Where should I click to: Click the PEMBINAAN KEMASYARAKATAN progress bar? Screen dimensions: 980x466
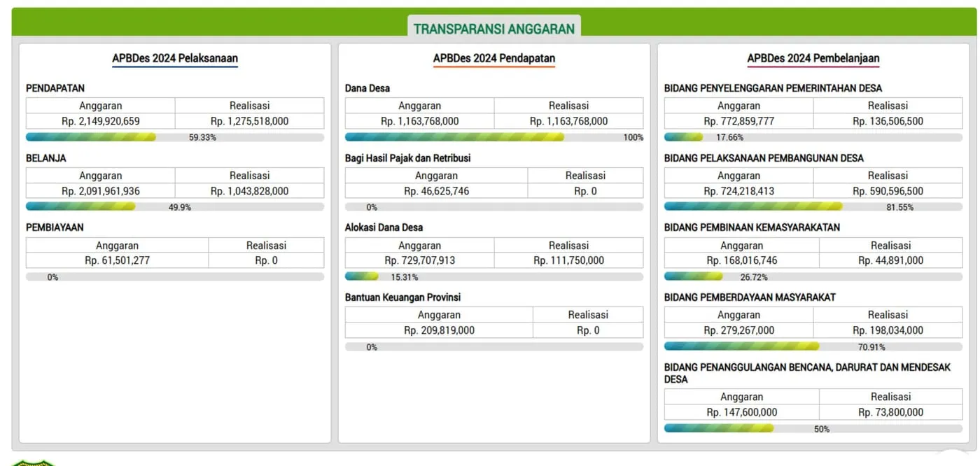tap(813, 276)
